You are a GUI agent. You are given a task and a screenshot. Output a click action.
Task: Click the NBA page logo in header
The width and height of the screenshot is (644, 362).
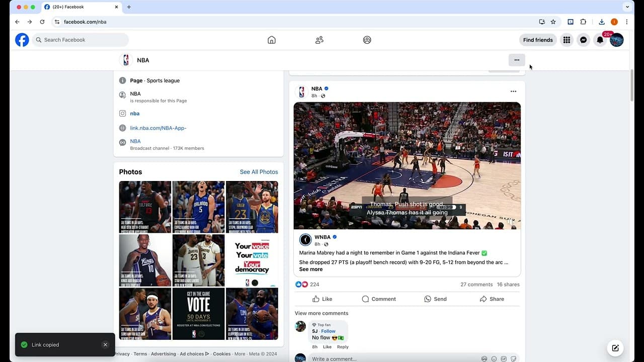point(126,60)
